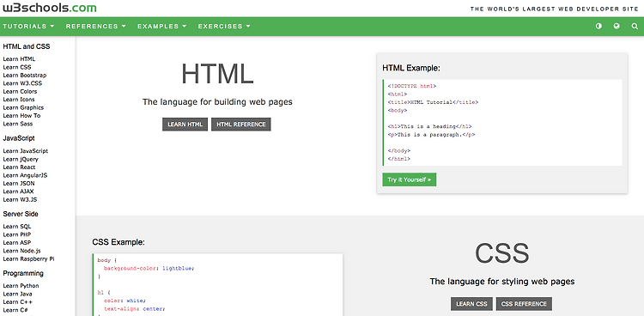
Task: Click the background-color: lightblue code line
Action: (149, 268)
